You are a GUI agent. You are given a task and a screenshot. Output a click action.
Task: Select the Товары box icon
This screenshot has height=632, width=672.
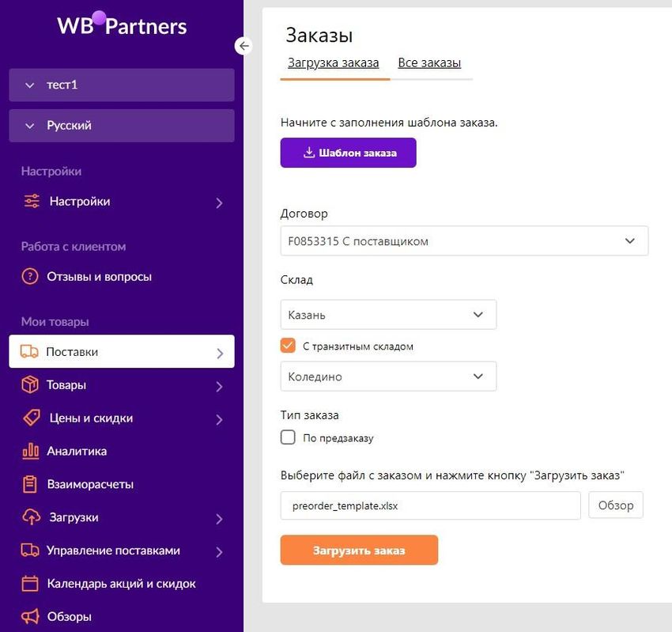30,384
